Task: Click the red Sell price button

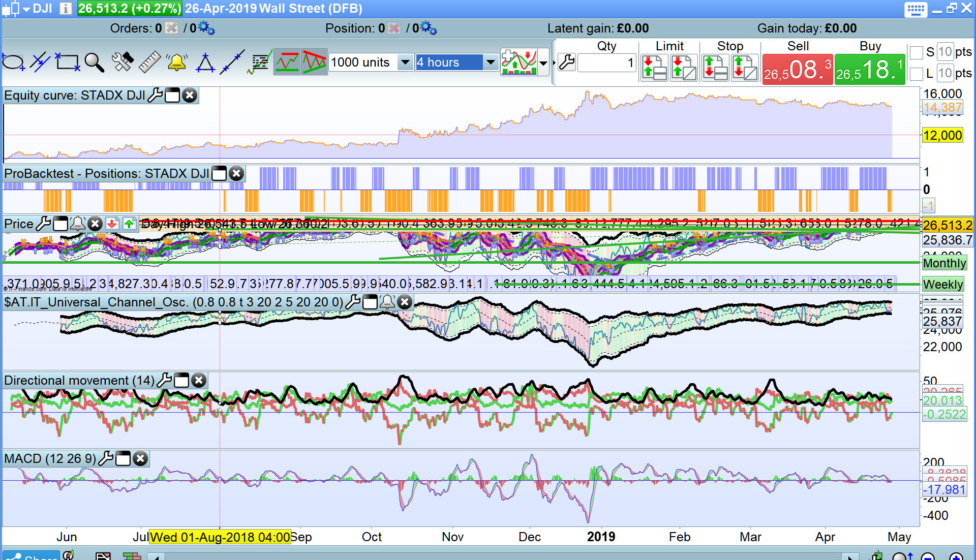Action: 797,70
